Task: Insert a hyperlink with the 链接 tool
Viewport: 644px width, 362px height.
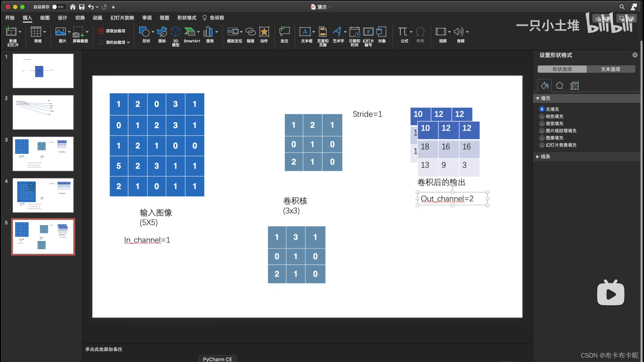Action: coord(250,35)
